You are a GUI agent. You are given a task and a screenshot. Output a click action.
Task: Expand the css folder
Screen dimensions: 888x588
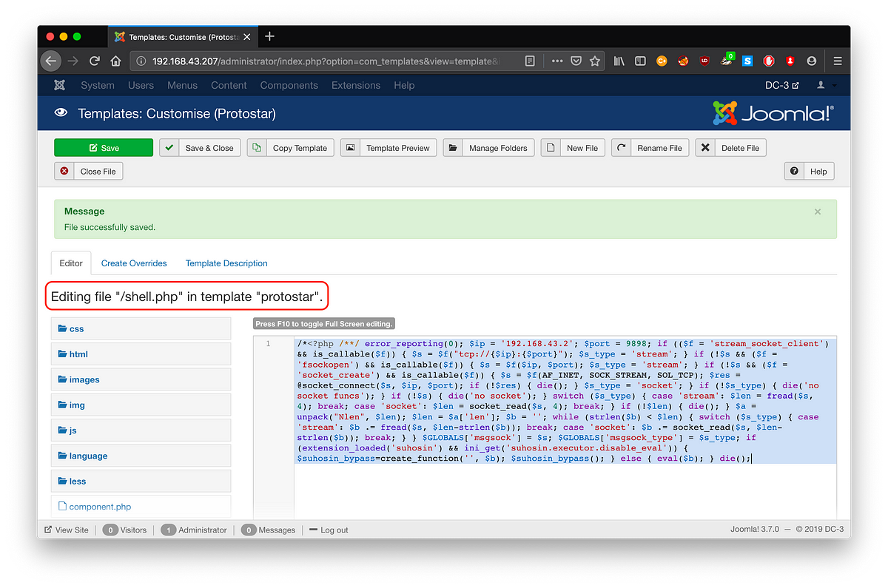point(141,329)
